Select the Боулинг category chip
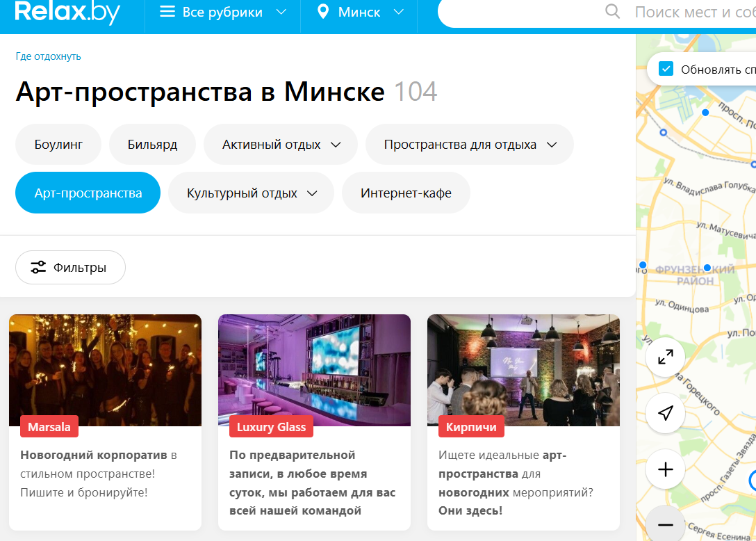Screen dimensions: 756x541 (58, 145)
